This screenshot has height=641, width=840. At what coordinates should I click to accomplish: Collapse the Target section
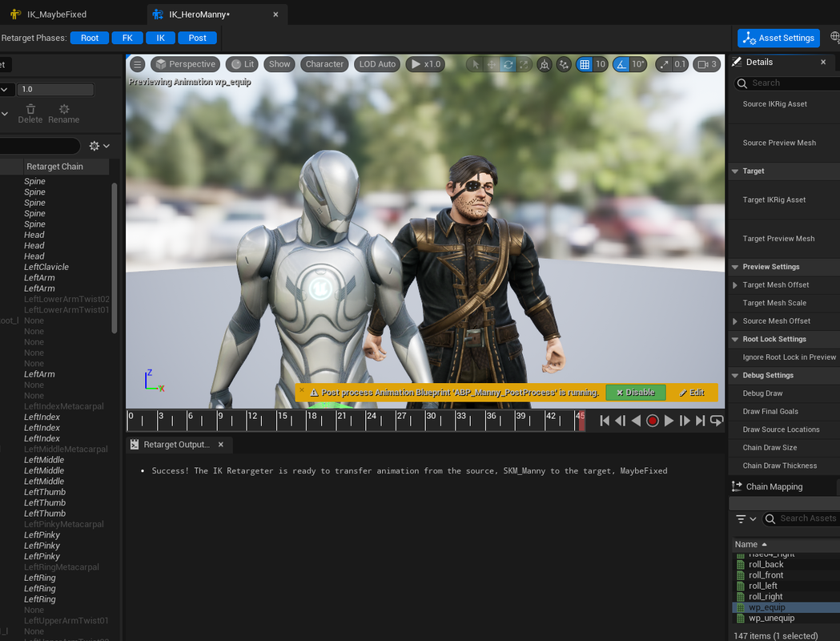[735, 171]
